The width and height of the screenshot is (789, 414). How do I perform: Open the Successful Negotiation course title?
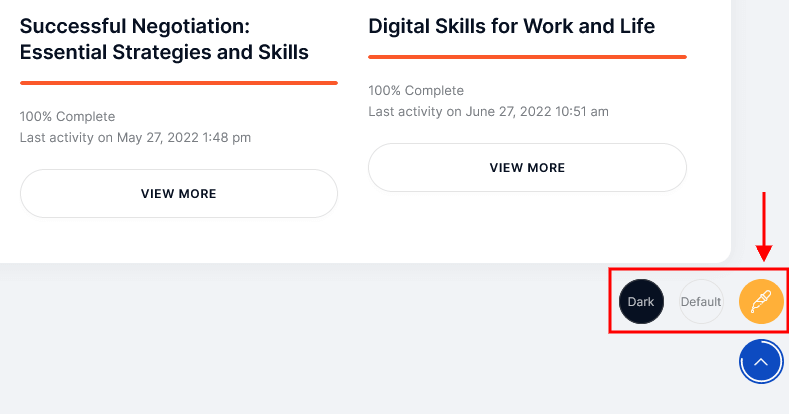click(x=164, y=39)
